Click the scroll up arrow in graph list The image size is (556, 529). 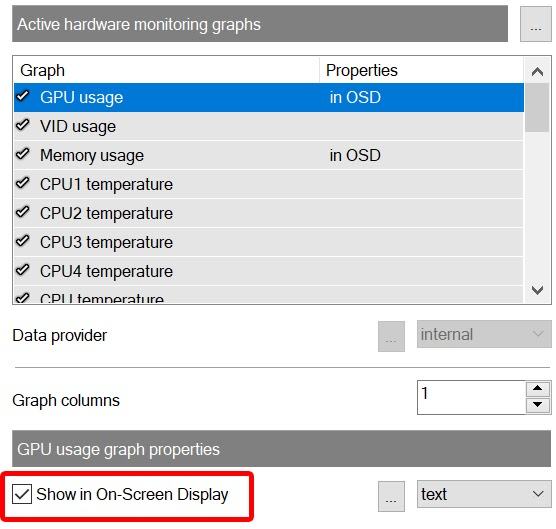[x=537, y=72]
